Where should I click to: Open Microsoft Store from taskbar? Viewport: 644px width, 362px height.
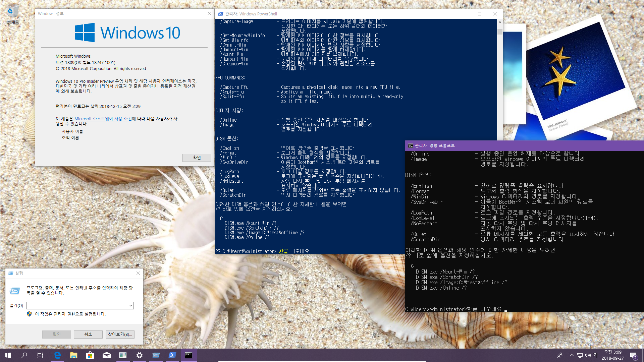(90, 355)
